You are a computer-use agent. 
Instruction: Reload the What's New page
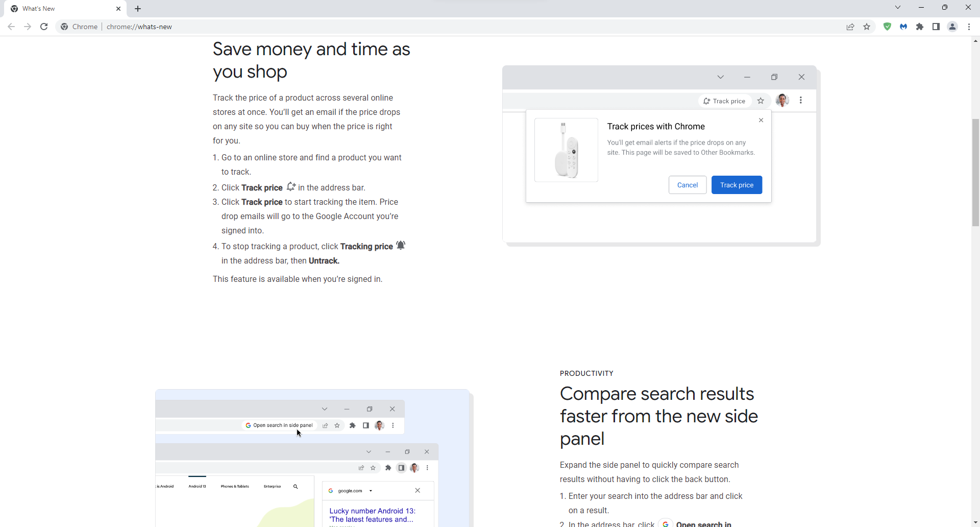(x=44, y=27)
